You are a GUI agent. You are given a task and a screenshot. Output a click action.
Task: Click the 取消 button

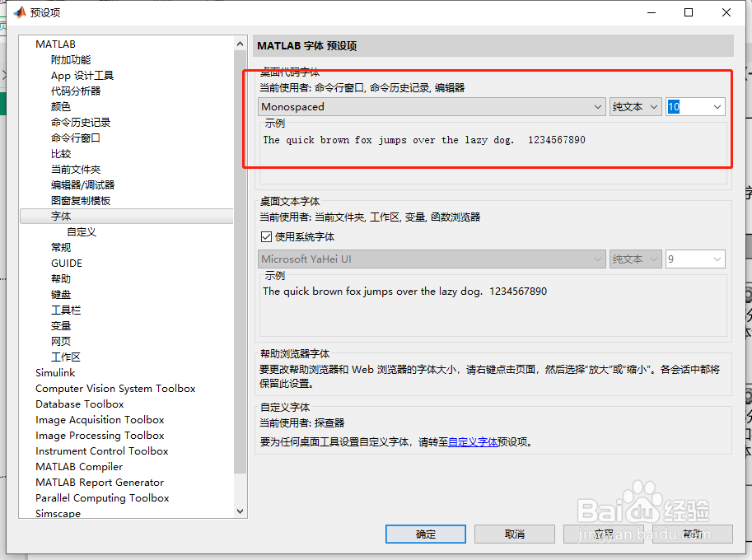pos(515,534)
